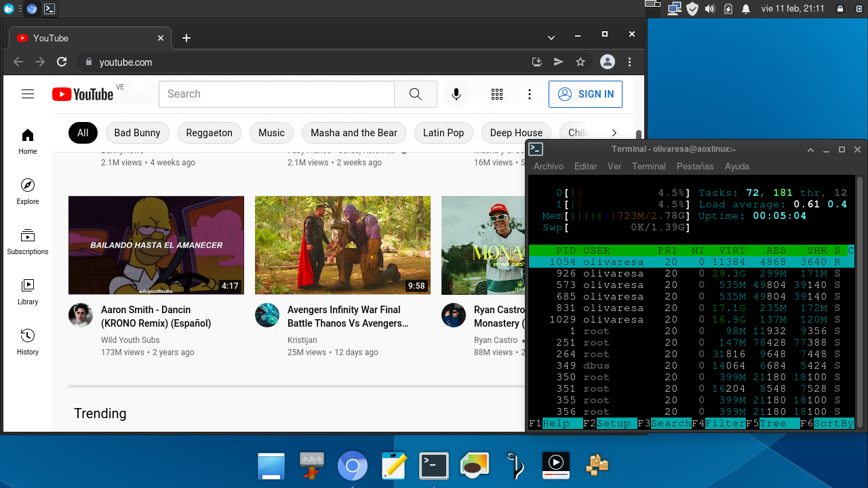Open the media player dock icon
Screen dimensions: 868x488
point(555,466)
